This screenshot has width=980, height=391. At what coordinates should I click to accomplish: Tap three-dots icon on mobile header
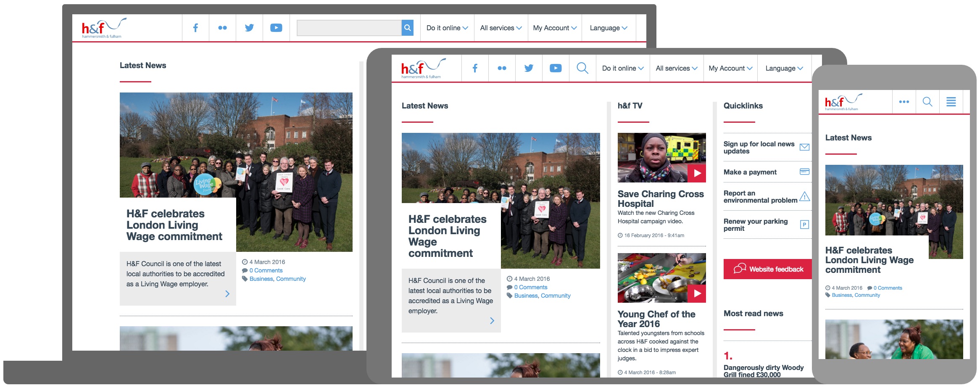coord(904,102)
